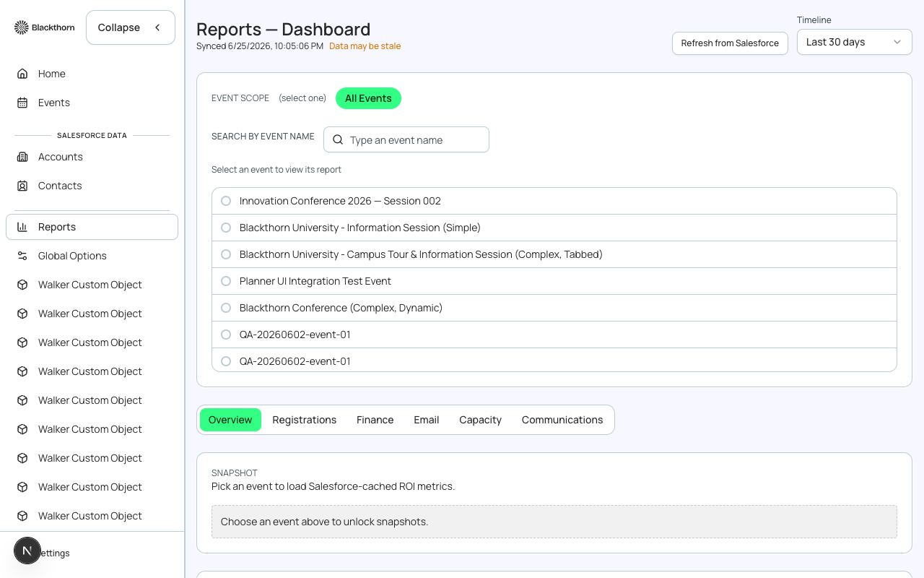Open Events in the sidebar
Image resolution: width=924 pixels, height=578 pixels.
pos(92,103)
